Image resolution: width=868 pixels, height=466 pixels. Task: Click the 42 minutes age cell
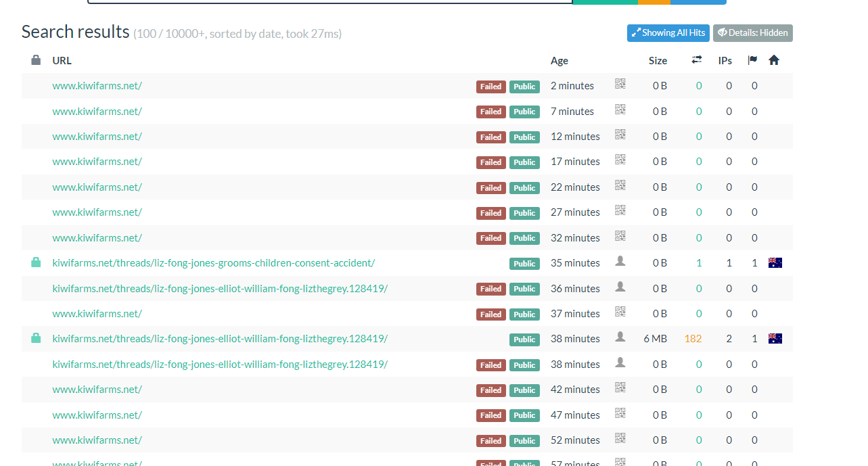[x=575, y=390]
